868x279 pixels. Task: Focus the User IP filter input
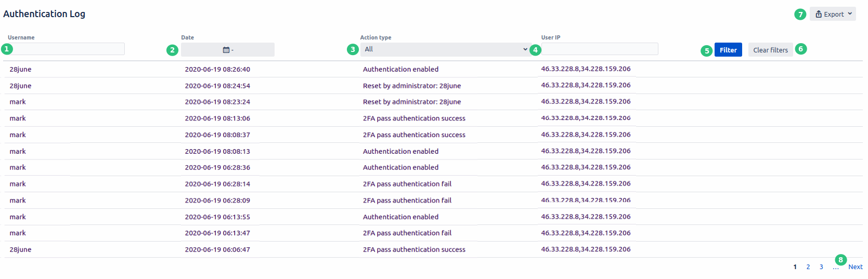(x=600, y=49)
